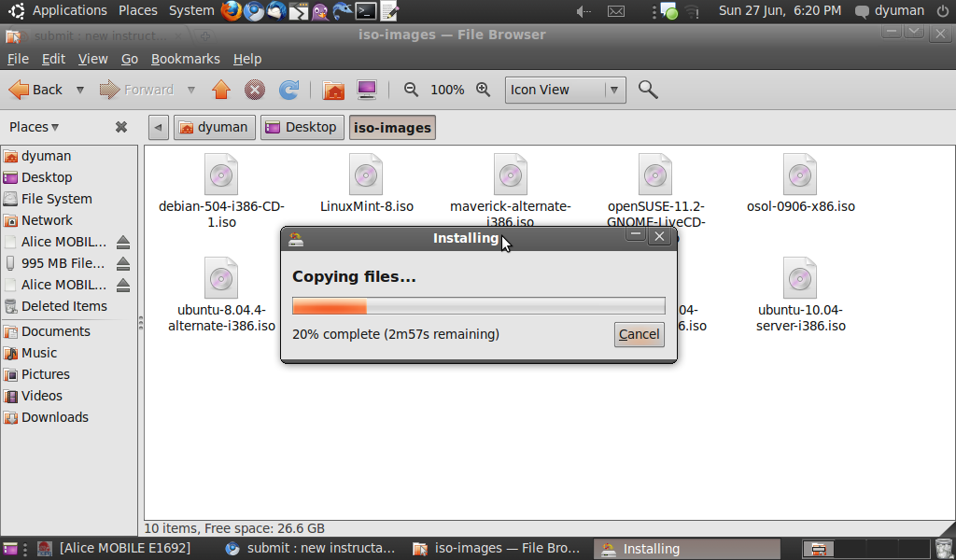Click the Search magnifier toolbar icon
This screenshot has height=560, width=956.
point(648,91)
